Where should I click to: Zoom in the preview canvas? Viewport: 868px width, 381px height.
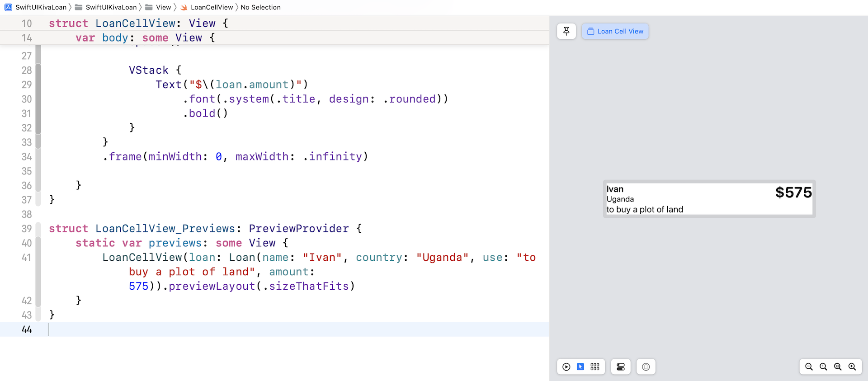(852, 367)
